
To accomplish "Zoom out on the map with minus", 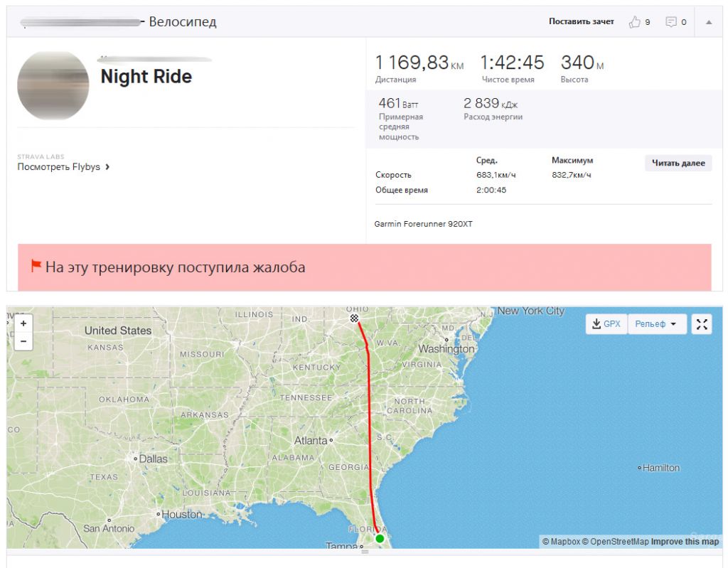I will pyautogui.click(x=23, y=341).
